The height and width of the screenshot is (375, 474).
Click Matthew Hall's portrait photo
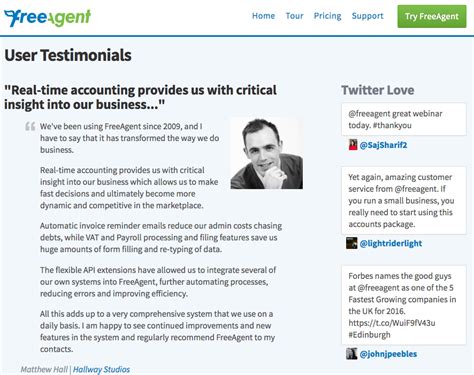pos(267,153)
